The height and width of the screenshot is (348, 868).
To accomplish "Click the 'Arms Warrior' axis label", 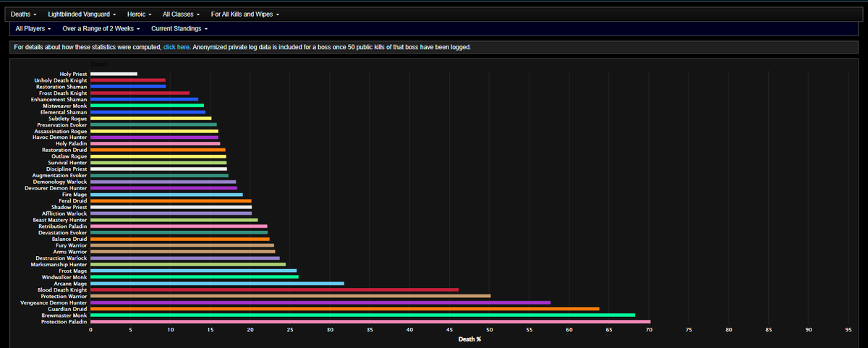I will [71, 251].
